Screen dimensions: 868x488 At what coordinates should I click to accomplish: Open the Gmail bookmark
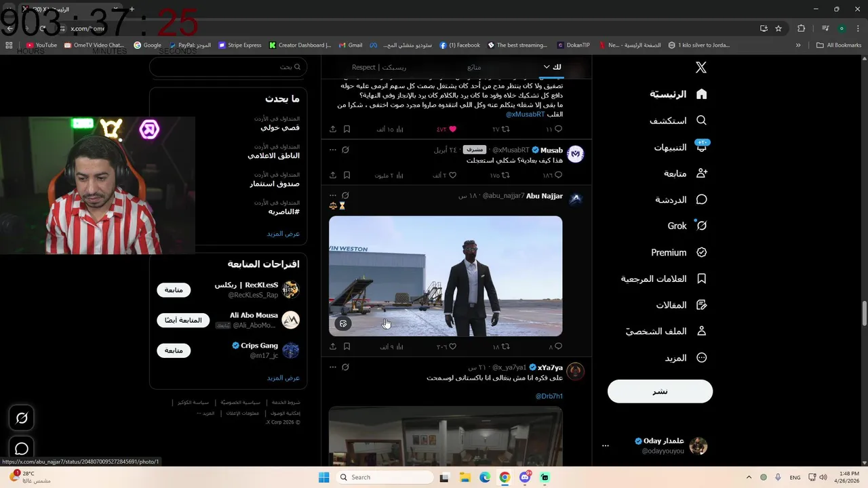350,45
